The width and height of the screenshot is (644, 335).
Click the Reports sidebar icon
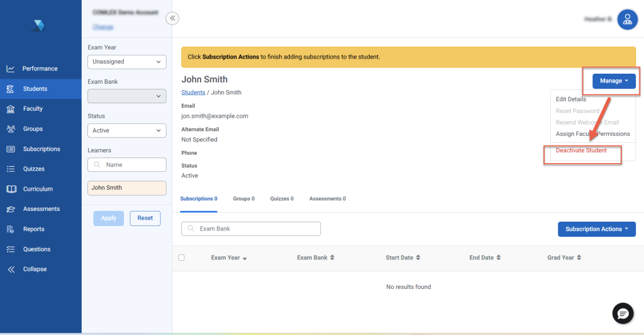[x=11, y=229]
